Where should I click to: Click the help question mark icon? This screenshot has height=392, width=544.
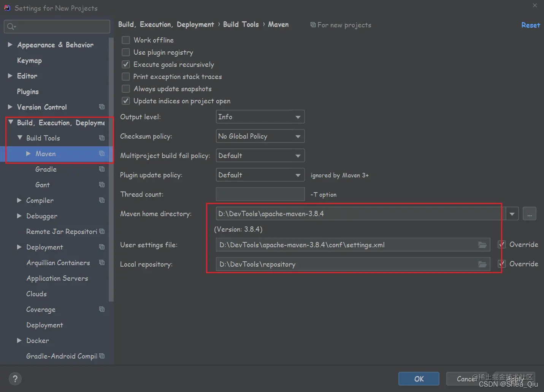(x=15, y=379)
